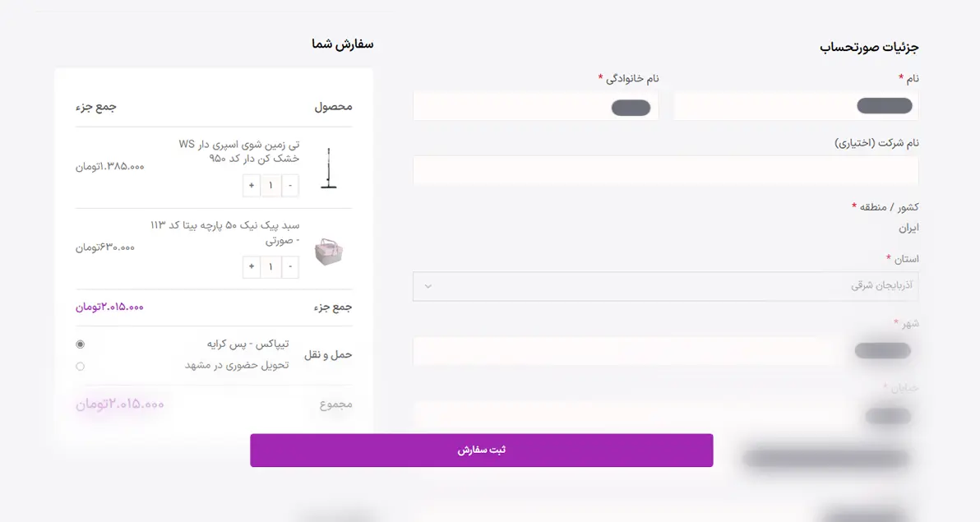The height and width of the screenshot is (522, 980).
Task: Select the تیپاکس - پس کرایه shipping radio
Action: [80, 344]
